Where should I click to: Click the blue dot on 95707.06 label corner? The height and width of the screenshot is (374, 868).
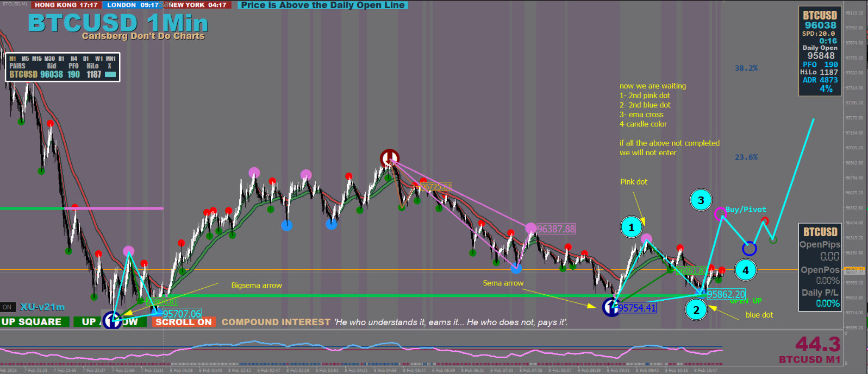[158, 311]
